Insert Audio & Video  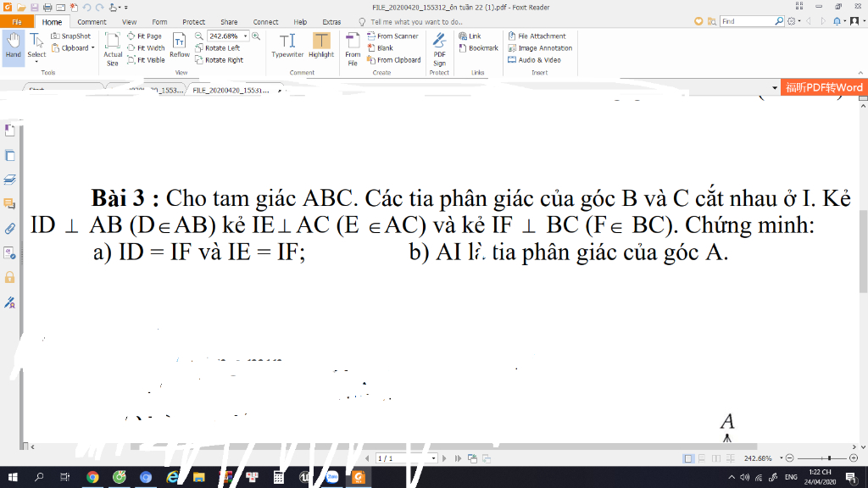[x=534, y=60]
